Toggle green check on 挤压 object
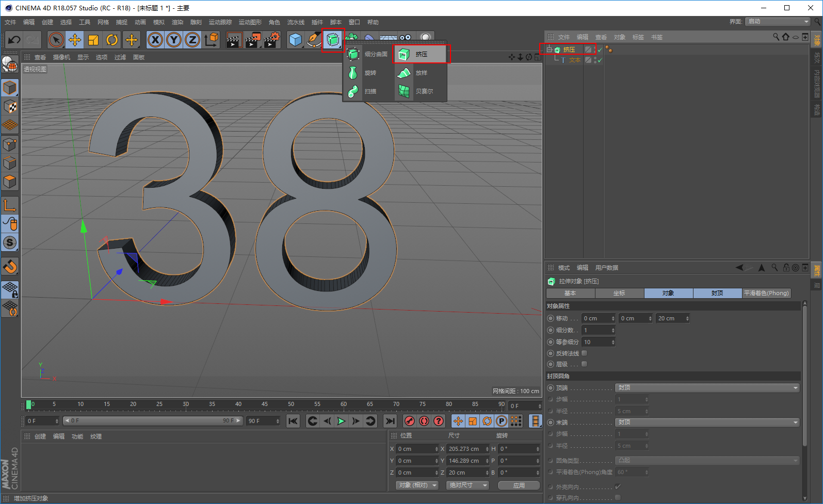Viewport: 823px width, 504px height. (x=600, y=50)
